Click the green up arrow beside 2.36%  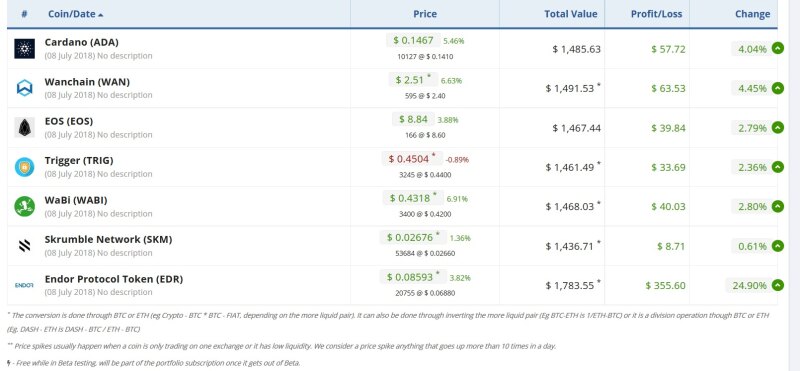coord(778,167)
